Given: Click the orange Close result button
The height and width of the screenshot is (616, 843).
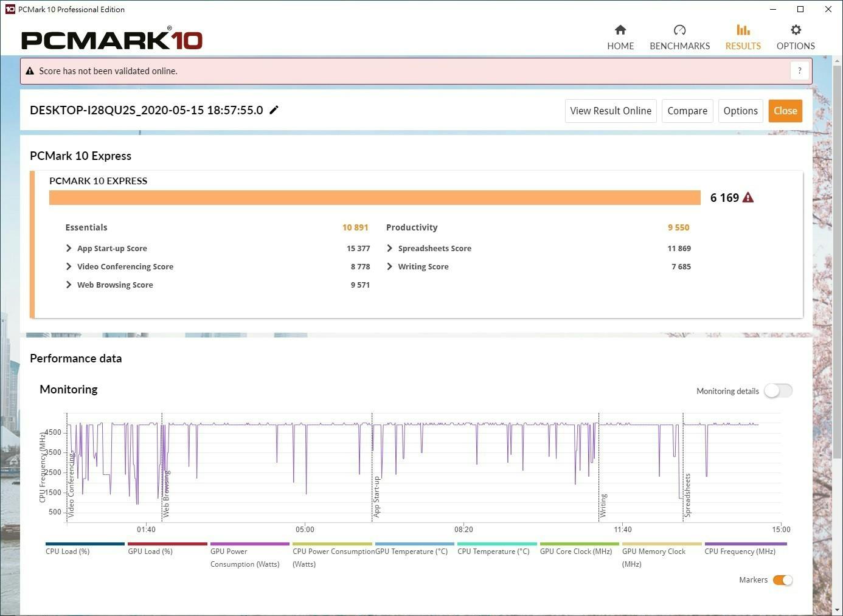Looking at the screenshot, I should coord(785,111).
